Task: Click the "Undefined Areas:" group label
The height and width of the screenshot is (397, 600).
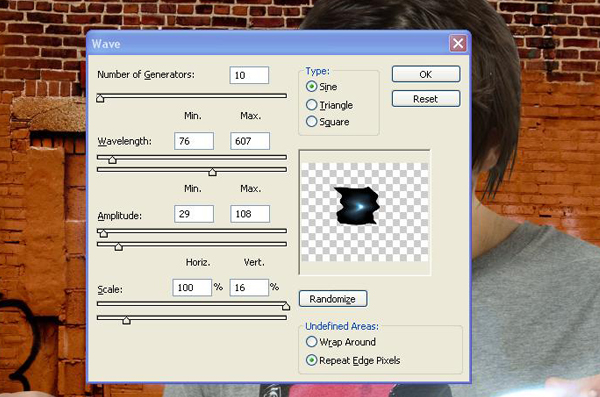Action: coord(342,326)
